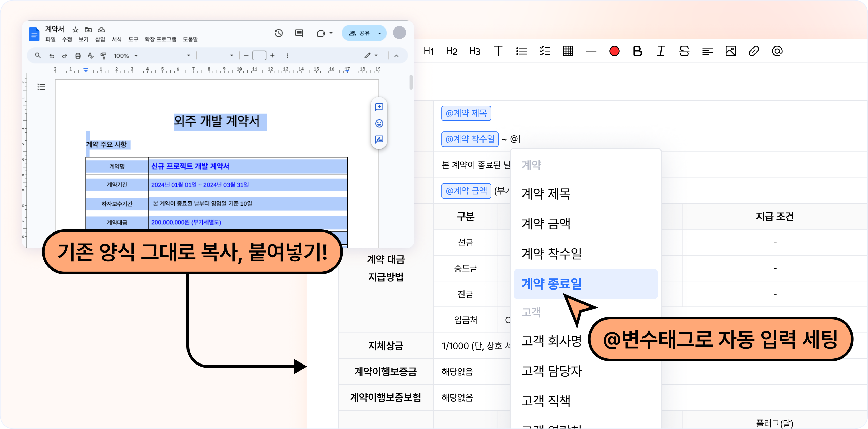Click the @계약 제목 variable tag

pyautogui.click(x=466, y=113)
